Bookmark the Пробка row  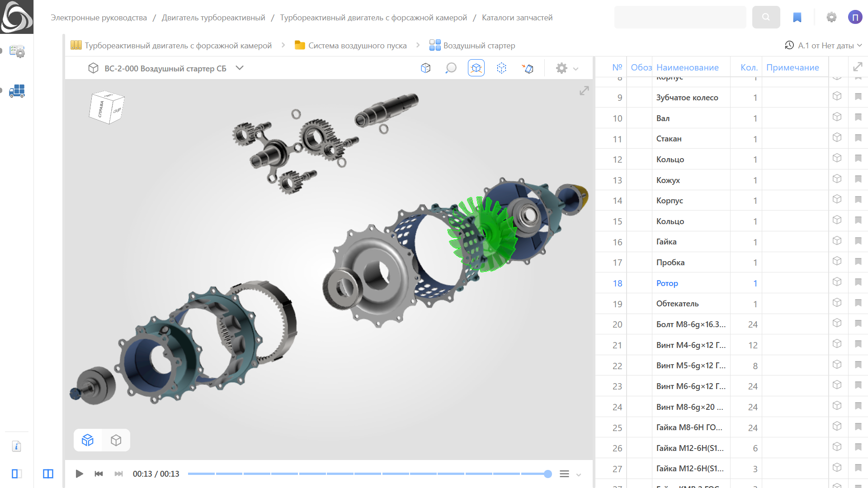point(858,261)
